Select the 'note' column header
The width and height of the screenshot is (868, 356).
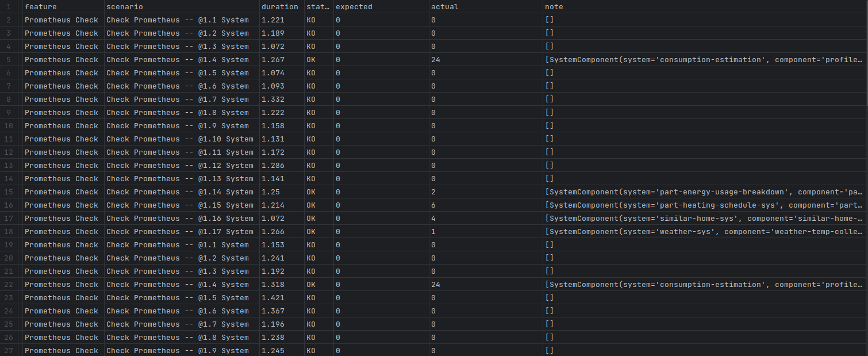[x=554, y=7]
